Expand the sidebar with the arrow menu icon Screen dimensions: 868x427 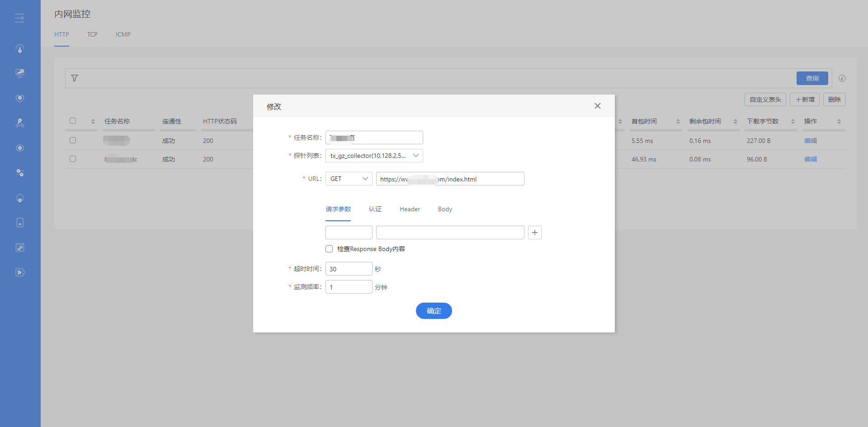(19, 18)
